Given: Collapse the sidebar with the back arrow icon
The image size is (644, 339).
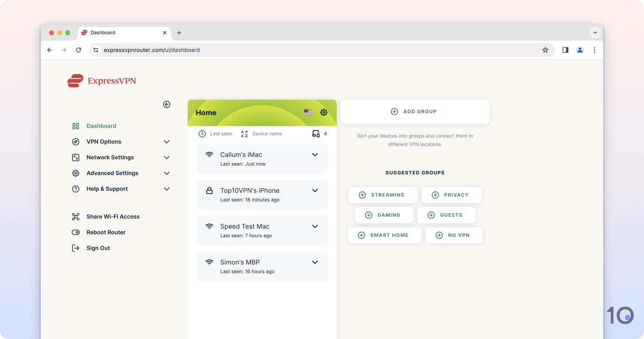Looking at the screenshot, I should click(167, 104).
